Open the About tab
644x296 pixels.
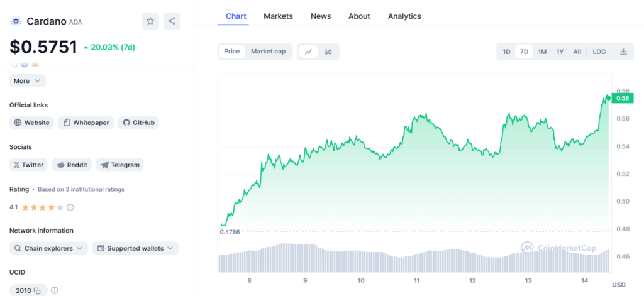tap(359, 16)
